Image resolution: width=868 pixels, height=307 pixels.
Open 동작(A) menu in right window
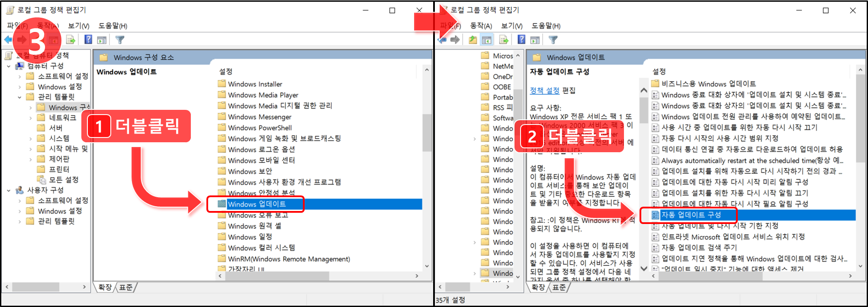(481, 26)
